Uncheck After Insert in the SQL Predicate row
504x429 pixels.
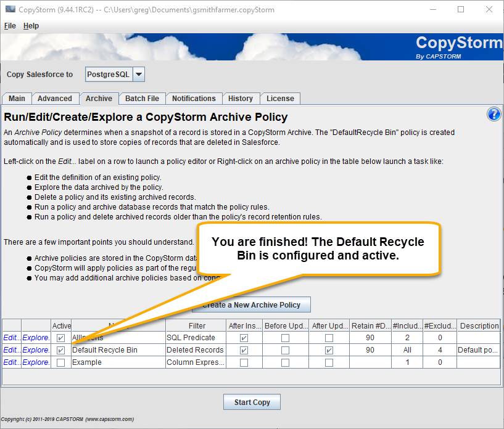pos(244,338)
